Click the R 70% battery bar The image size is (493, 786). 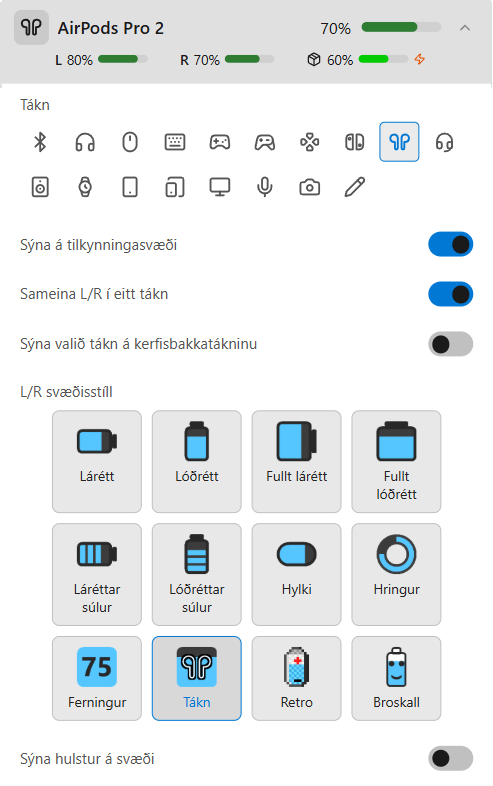click(250, 59)
